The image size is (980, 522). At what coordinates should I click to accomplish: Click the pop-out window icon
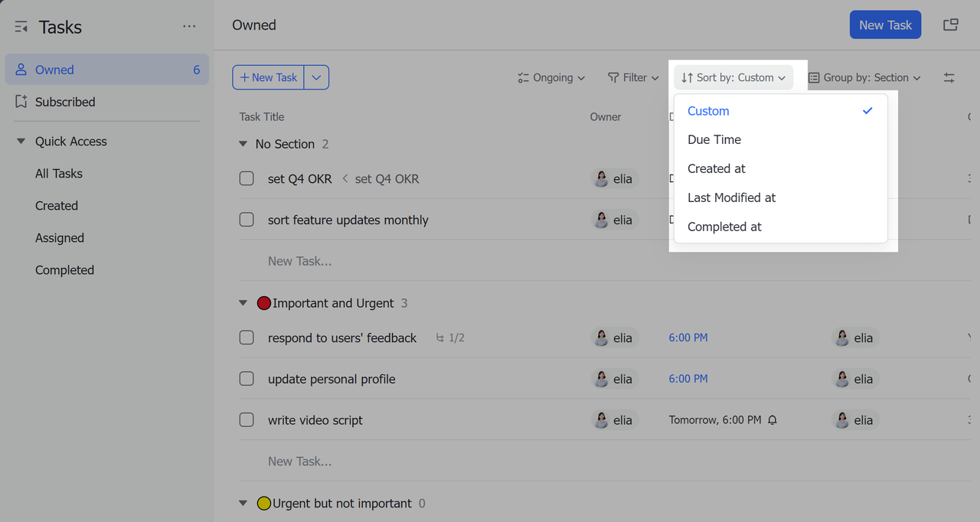(x=950, y=25)
